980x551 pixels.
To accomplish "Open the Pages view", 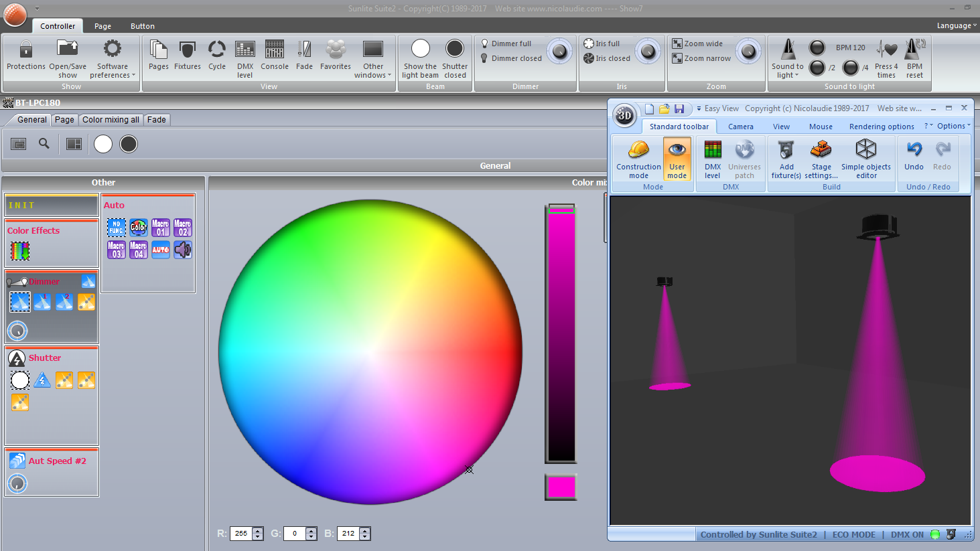I will pyautogui.click(x=159, y=50).
